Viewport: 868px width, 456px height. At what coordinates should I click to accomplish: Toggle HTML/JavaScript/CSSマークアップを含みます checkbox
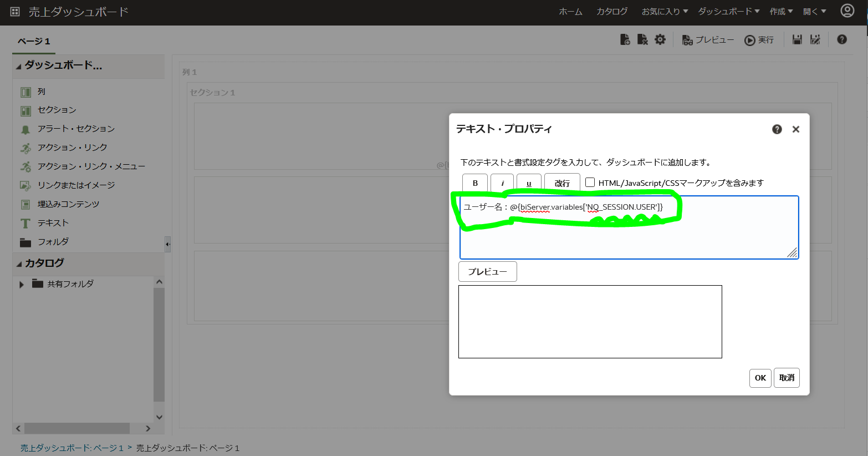pyautogui.click(x=590, y=182)
